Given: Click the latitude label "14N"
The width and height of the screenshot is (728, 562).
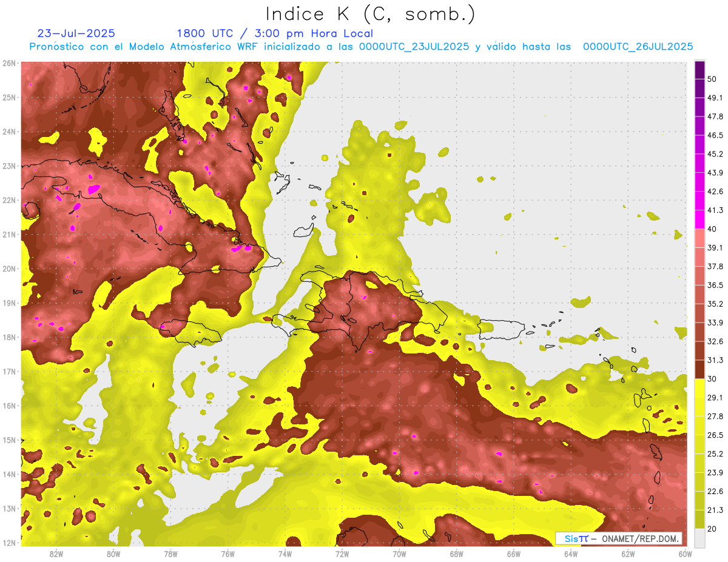Looking at the screenshot, I should click(9, 474).
